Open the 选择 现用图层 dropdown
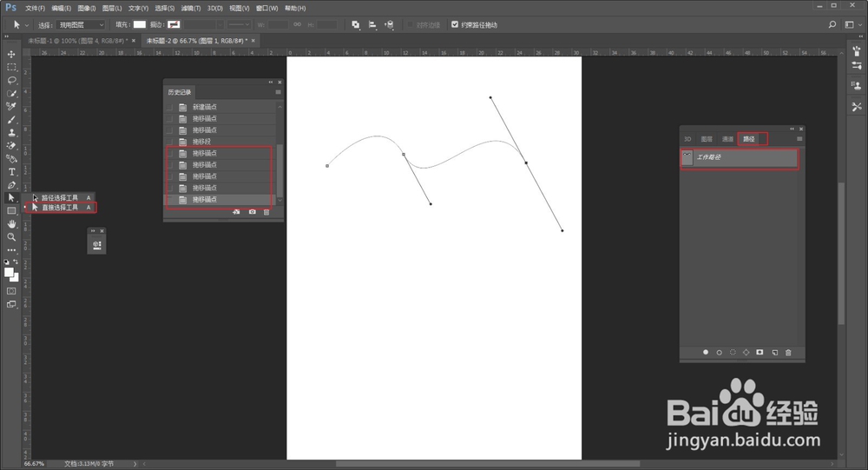The height and width of the screenshot is (470, 868). pyautogui.click(x=80, y=24)
